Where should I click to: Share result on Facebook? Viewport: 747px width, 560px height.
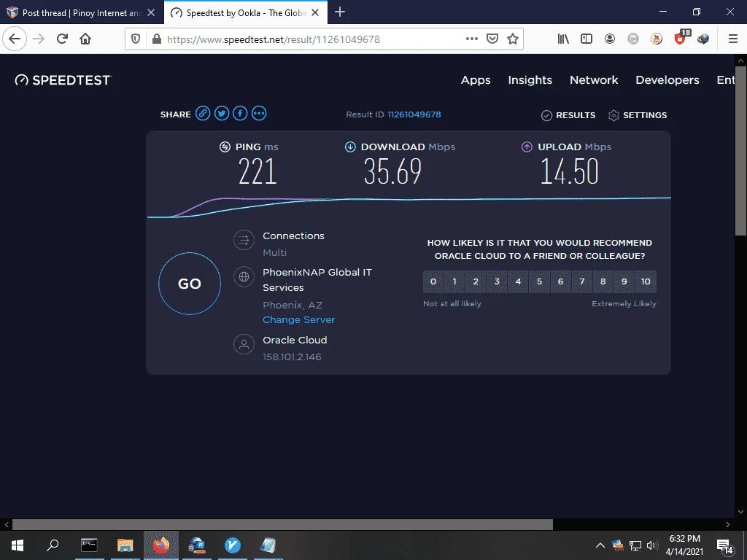pos(240,113)
